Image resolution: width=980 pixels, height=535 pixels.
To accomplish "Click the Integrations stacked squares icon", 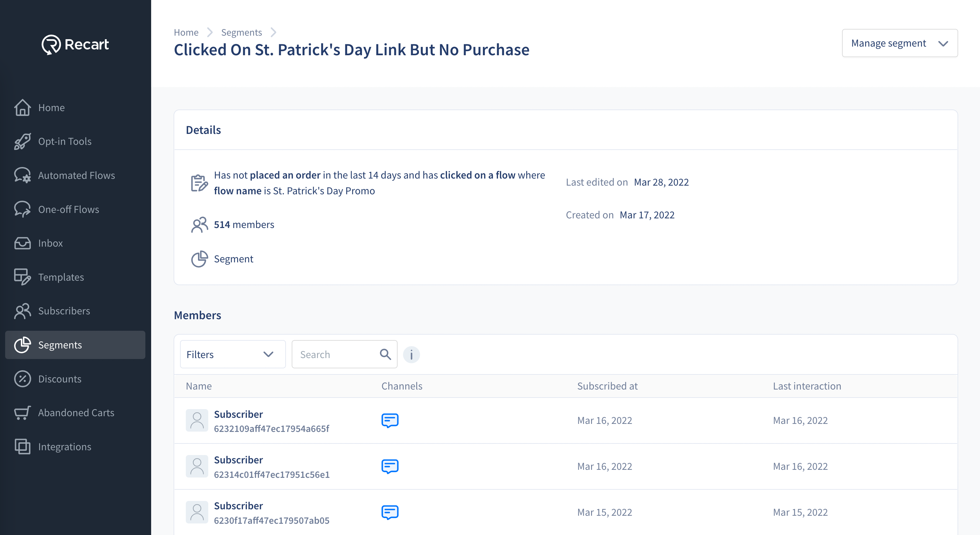I will pyautogui.click(x=22, y=447).
